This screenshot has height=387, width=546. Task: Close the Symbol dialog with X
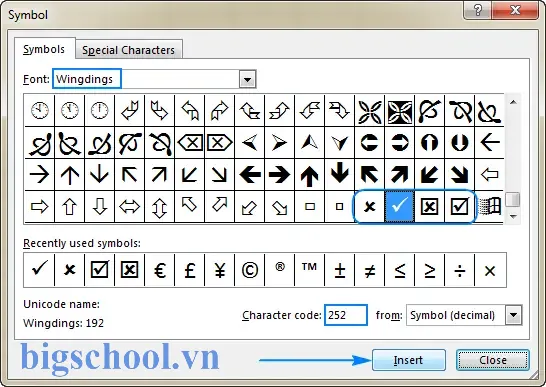point(515,10)
